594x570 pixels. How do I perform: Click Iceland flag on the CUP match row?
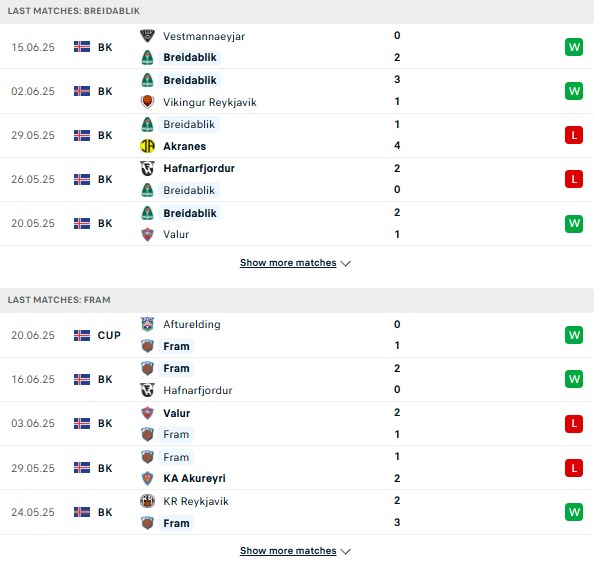point(82,335)
